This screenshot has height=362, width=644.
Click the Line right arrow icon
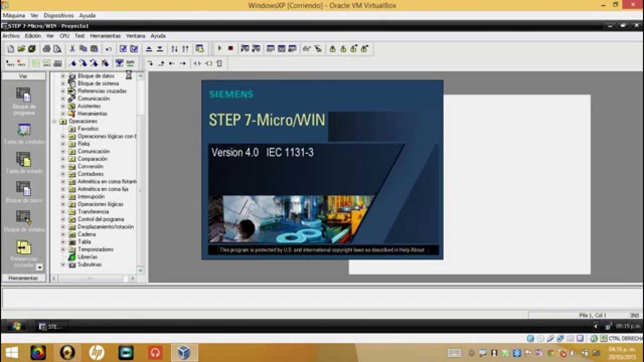click(183, 63)
